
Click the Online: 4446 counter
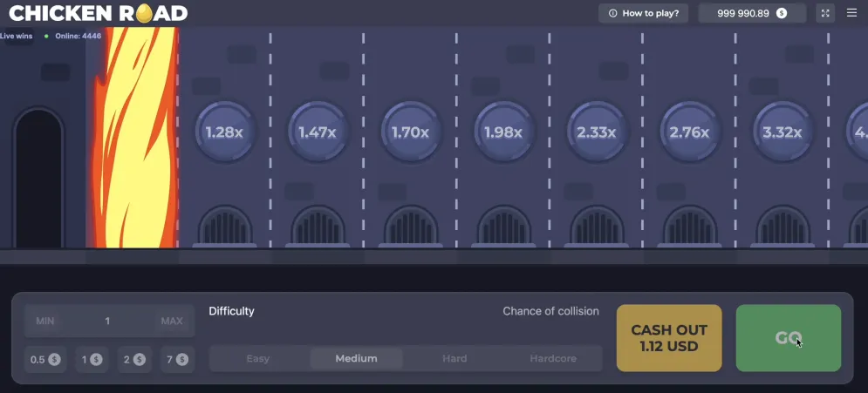(x=78, y=36)
